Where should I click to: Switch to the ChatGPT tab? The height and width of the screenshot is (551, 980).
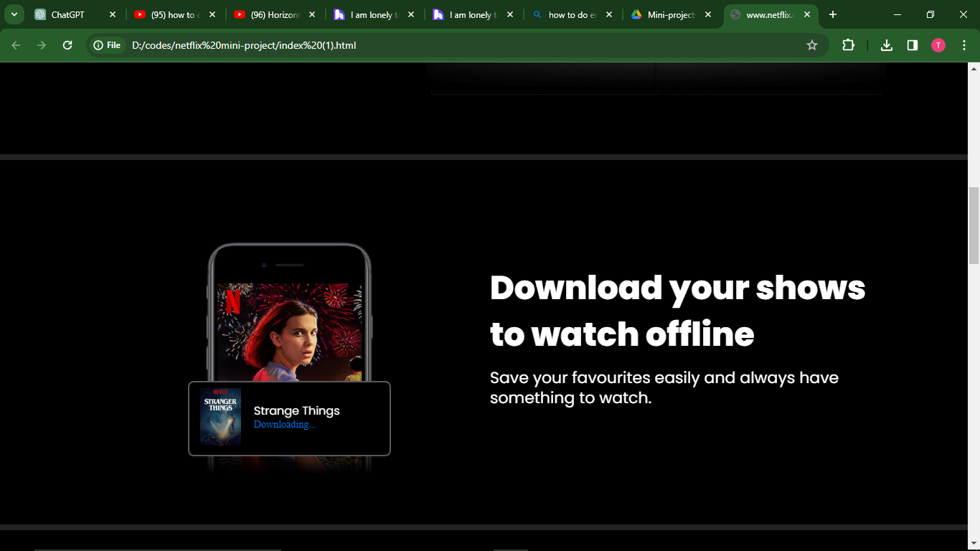tap(67, 14)
